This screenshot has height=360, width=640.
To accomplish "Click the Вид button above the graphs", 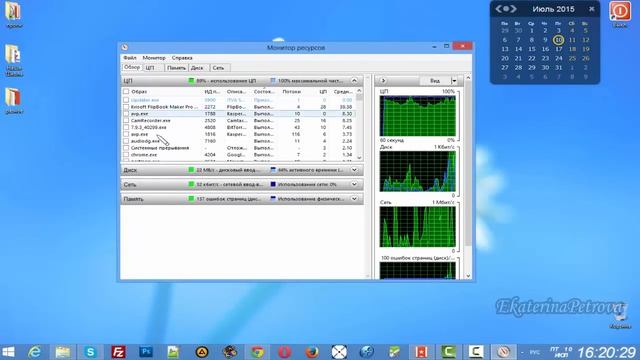I will (x=435, y=81).
